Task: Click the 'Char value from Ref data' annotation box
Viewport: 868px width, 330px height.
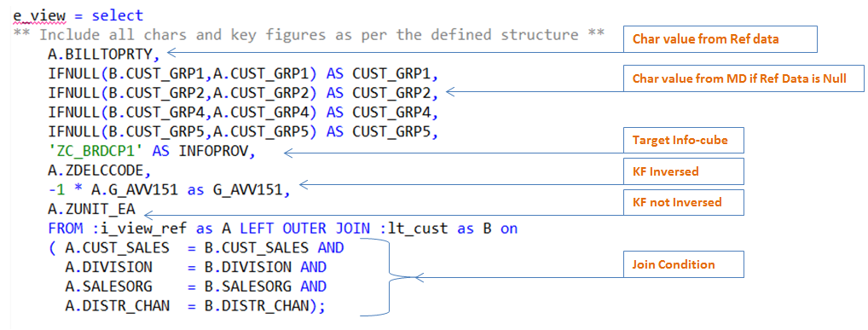Action: (720, 39)
